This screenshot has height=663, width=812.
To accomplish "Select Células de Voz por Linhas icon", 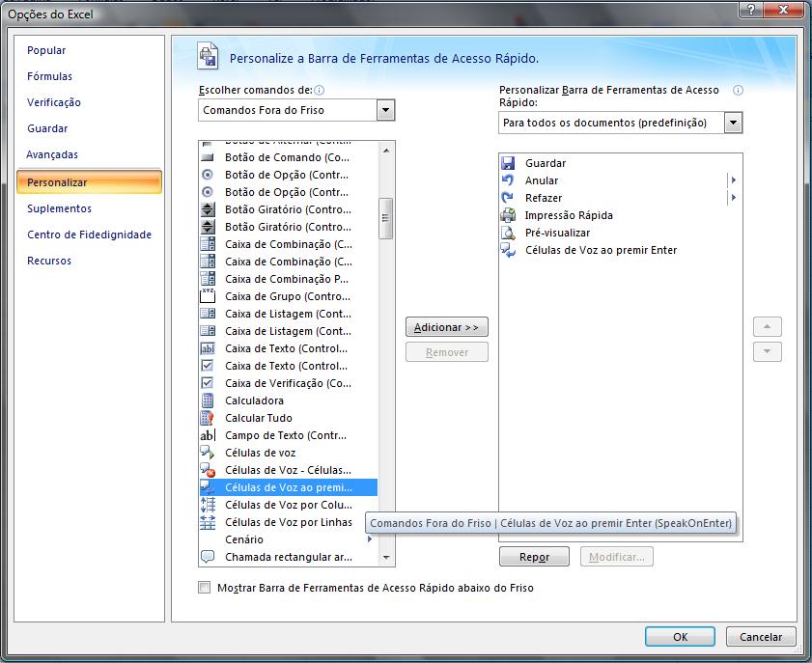I will click(x=208, y=522).
